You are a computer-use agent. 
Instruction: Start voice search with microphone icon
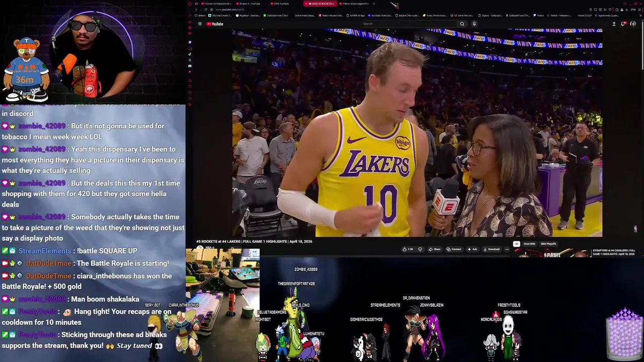[474, 24]
